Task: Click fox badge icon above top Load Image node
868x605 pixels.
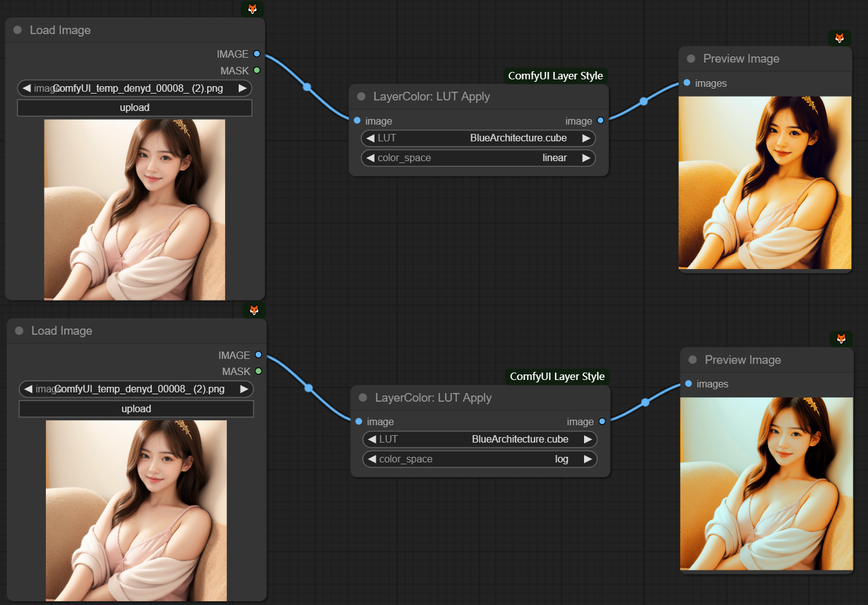Action: pyautogui.click(x=252, y=9)
